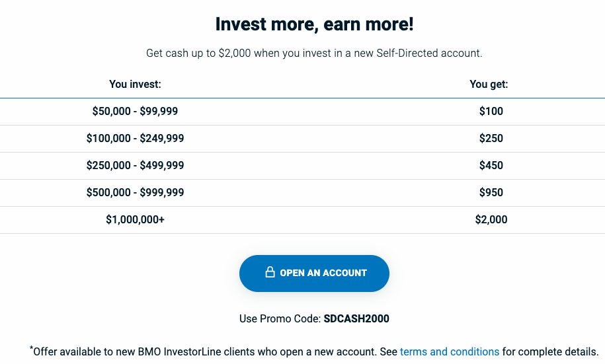Viewport: 605px width, 364px height.
Task: Click the $450 cash reward value
Action: pos(491,166)
